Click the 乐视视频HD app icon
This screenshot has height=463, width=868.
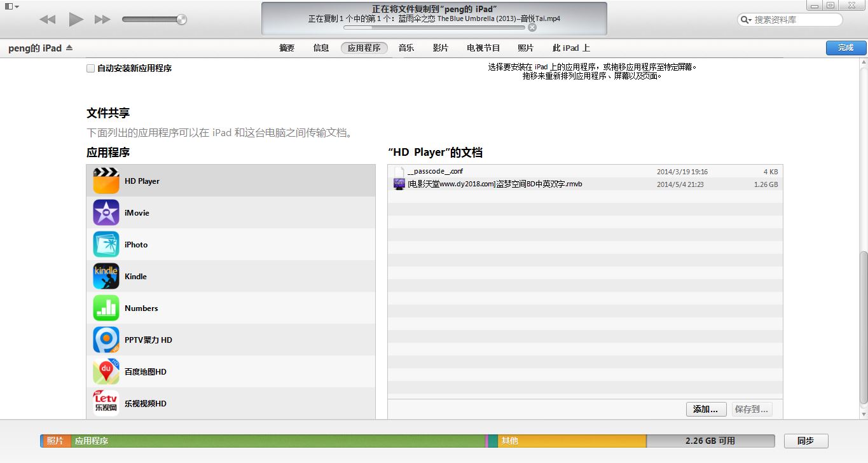click(106, 403)
